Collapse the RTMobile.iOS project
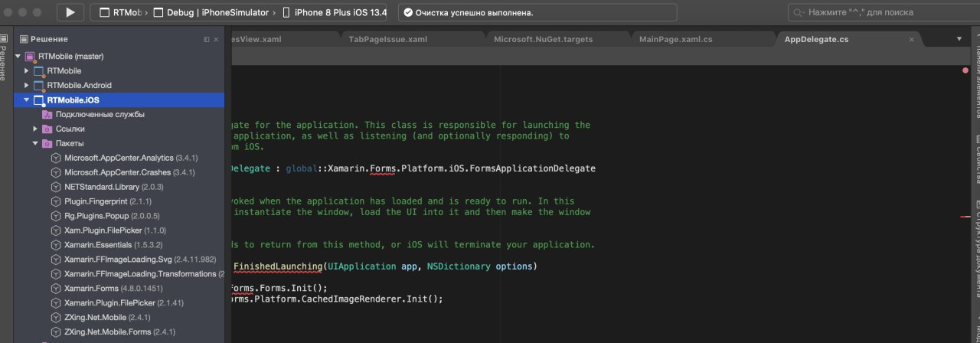The image size is (980, 343). click(26, 100)
